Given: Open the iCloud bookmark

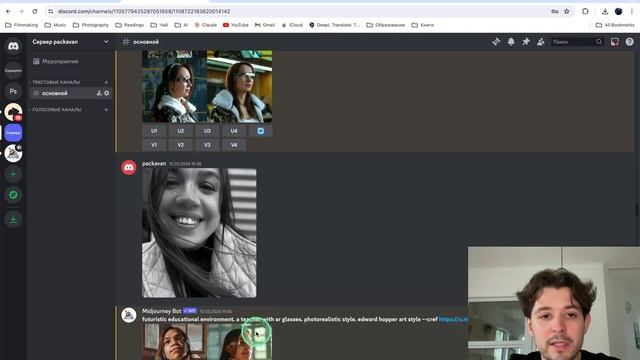Looking at the screenshot, I should [x=292, y=25].
